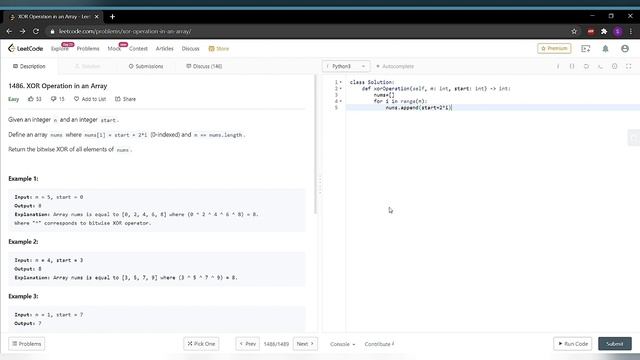This screenshot has height=360, width=640.
Task: Close the XOR Operation browser tab
Action: point(97,17)
